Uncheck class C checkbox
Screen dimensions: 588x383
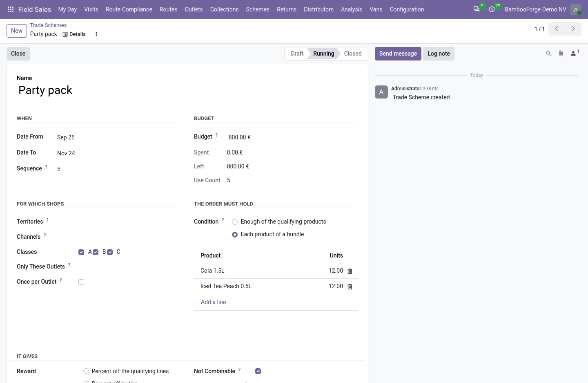pyautogui.click(x=110, y=252)
